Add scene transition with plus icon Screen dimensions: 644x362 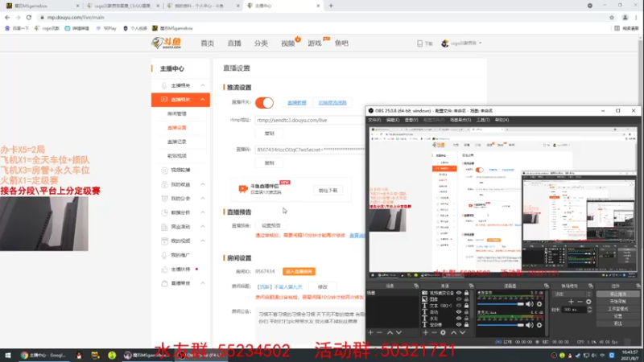coord(571,302)
